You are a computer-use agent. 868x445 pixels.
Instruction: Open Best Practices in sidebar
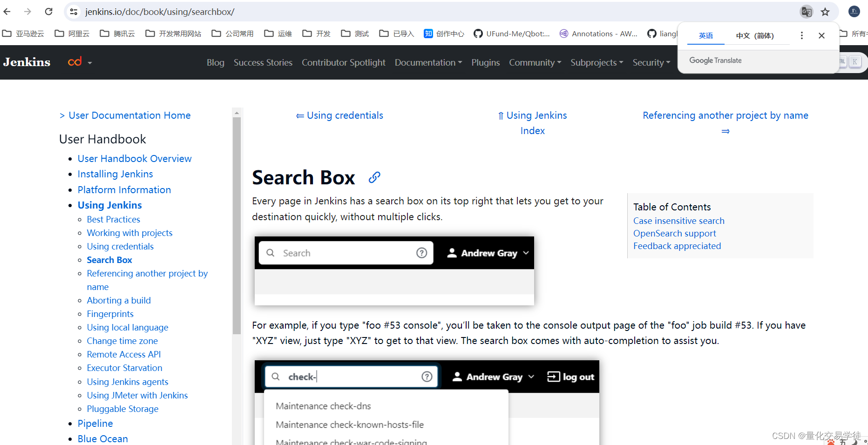[x=114, y=219]
